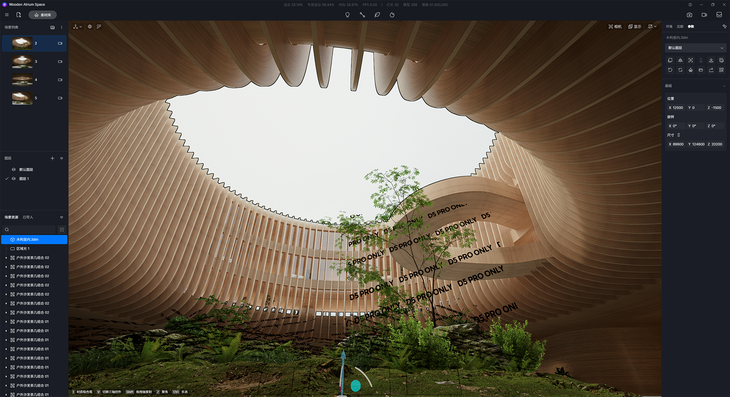The width and height of the screenshot is (730, 397).
Task: Expand the first outdoor plant group item
Action: click(6, 257)
